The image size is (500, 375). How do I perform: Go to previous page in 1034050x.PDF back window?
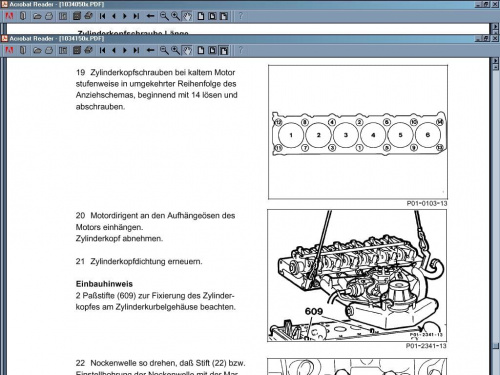click(114, 16)
